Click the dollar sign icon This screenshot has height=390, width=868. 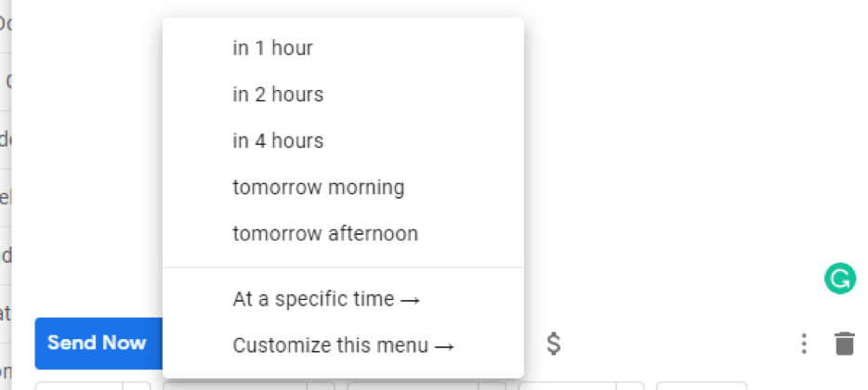tap(553, 344)
